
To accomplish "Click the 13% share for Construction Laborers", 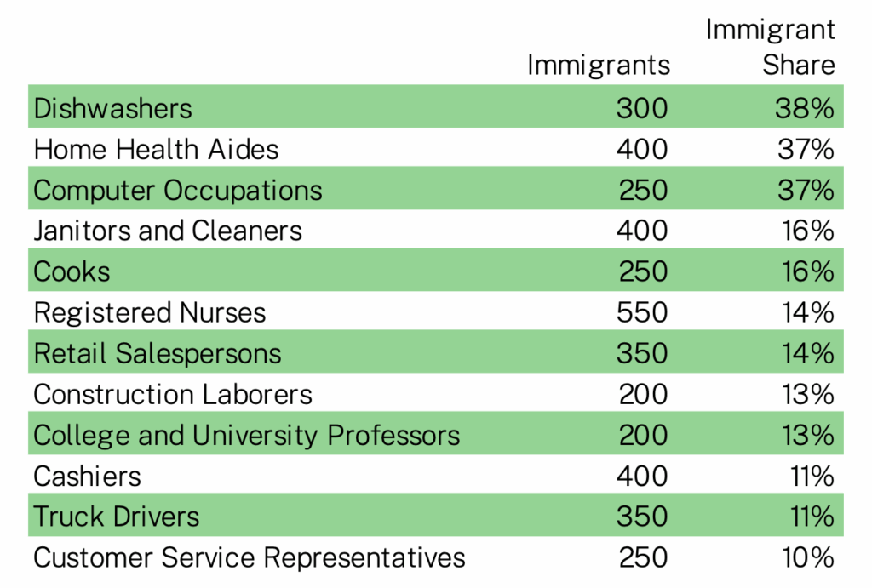I will coord(807,394).
